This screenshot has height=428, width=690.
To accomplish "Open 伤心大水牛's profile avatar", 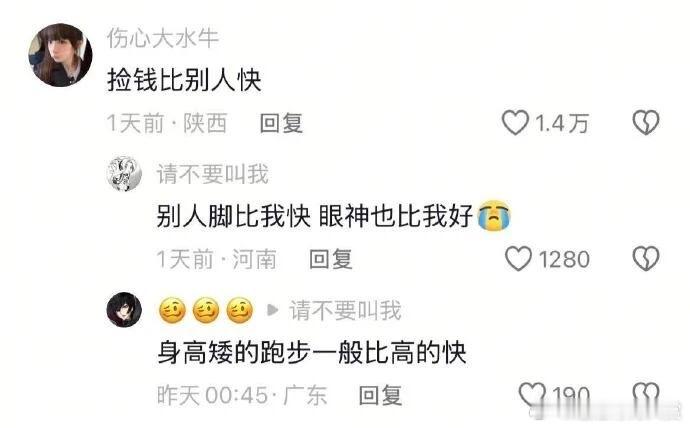I will 60,55.
